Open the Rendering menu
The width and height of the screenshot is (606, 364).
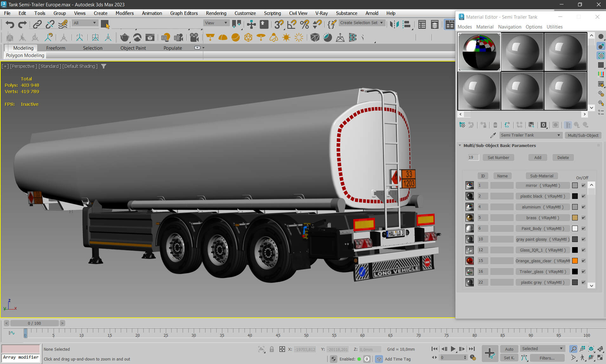(216, 13)
